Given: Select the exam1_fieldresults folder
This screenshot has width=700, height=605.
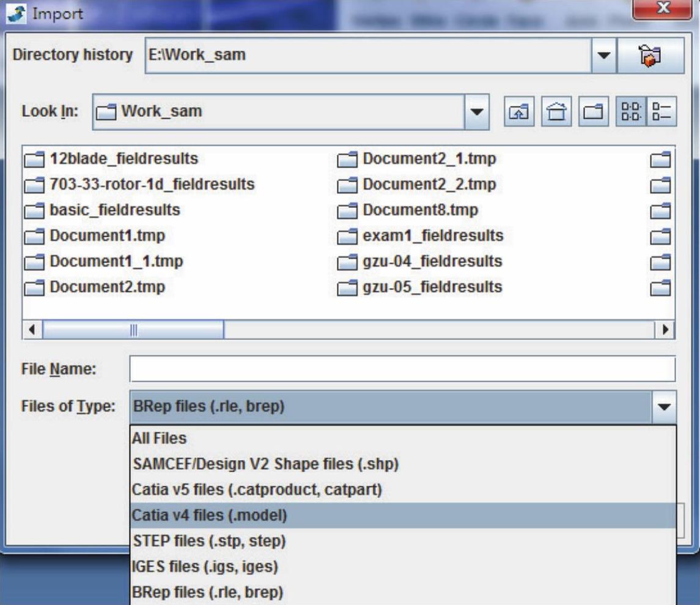Looking at the screenshot, I should coord(433,236).
